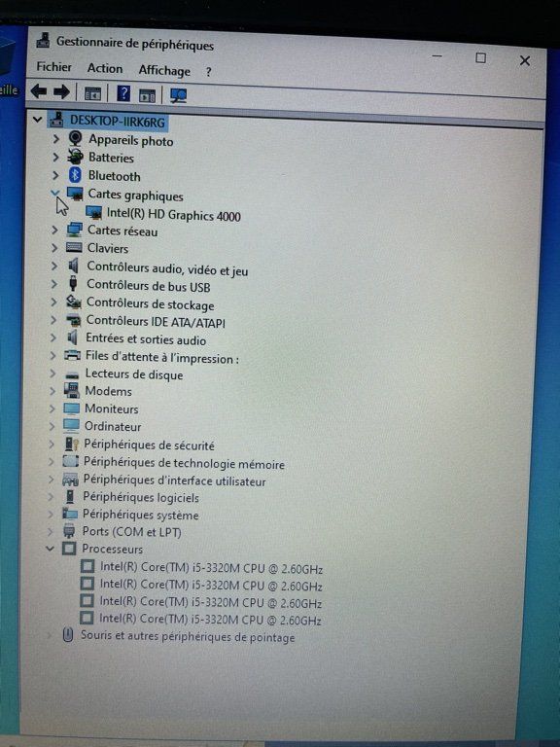The image size is (560, 747).
Task: Expand the Batteries category
Action: click(55, 157)
